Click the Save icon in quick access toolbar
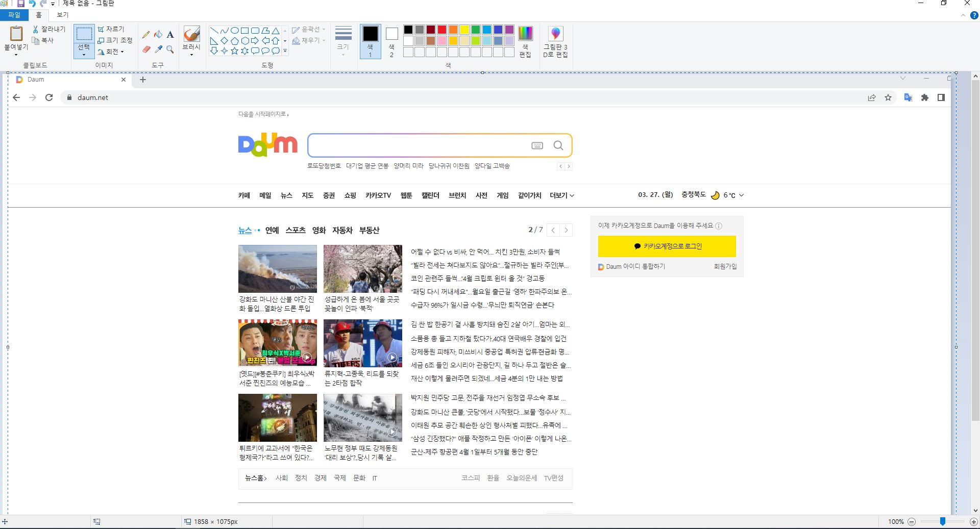 pyautogui.click(x=21, y=4)
